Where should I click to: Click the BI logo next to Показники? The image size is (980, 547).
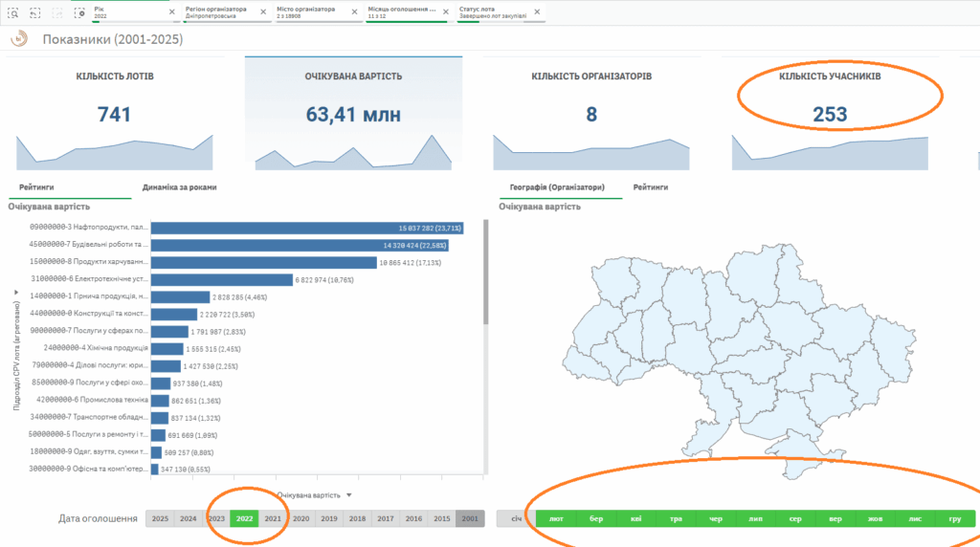tap(18, 40)
